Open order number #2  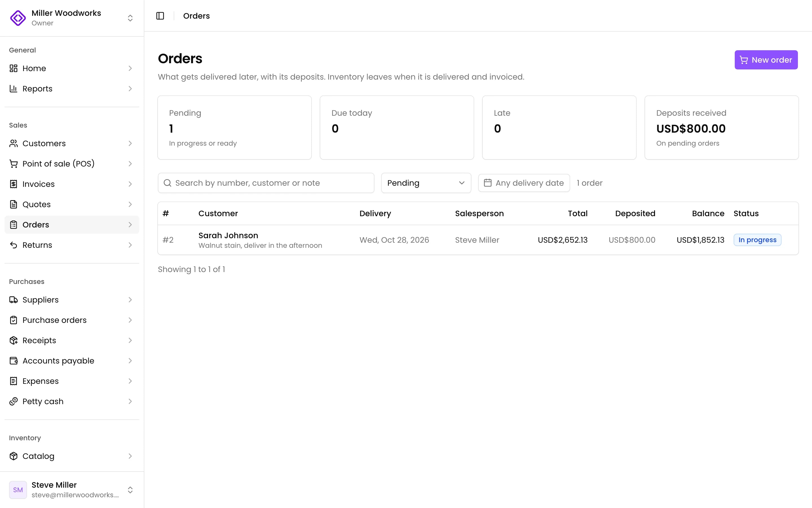pyautogui.click(x=168, y=240)
